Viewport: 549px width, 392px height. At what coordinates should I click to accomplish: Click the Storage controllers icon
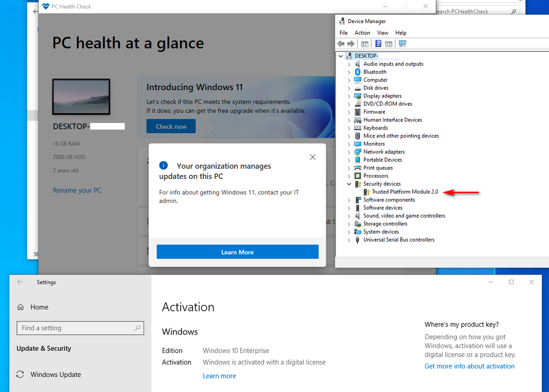point(358,224)
